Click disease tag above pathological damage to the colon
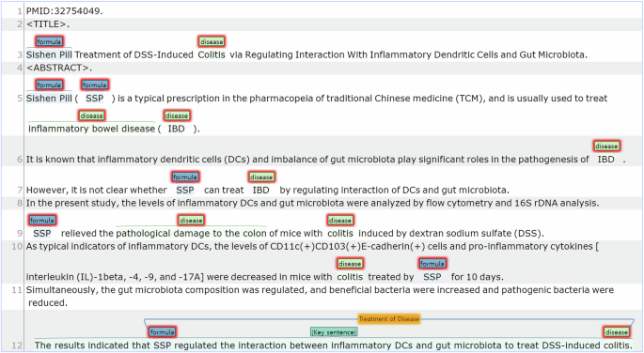The width and height of the screenshot is (644, 353). (192, 221)
